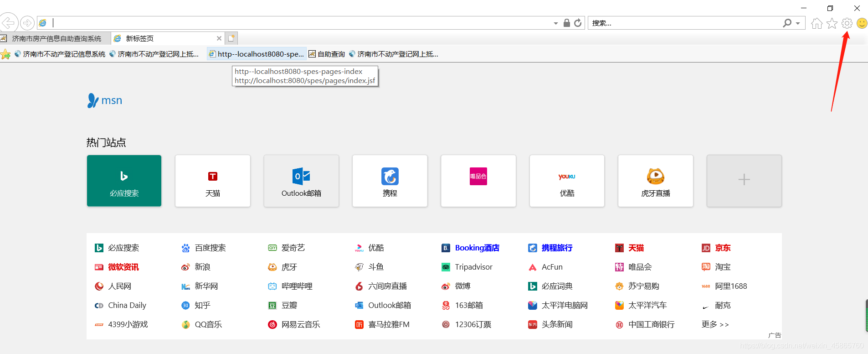Click the add to favorites bar star

(6, 54)
